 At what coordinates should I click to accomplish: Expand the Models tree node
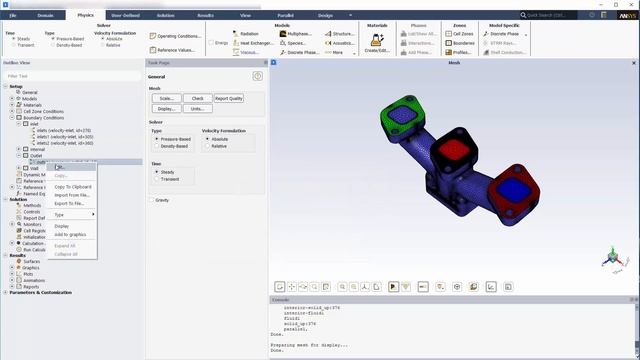pyautogui.click(x=12, y=99)
